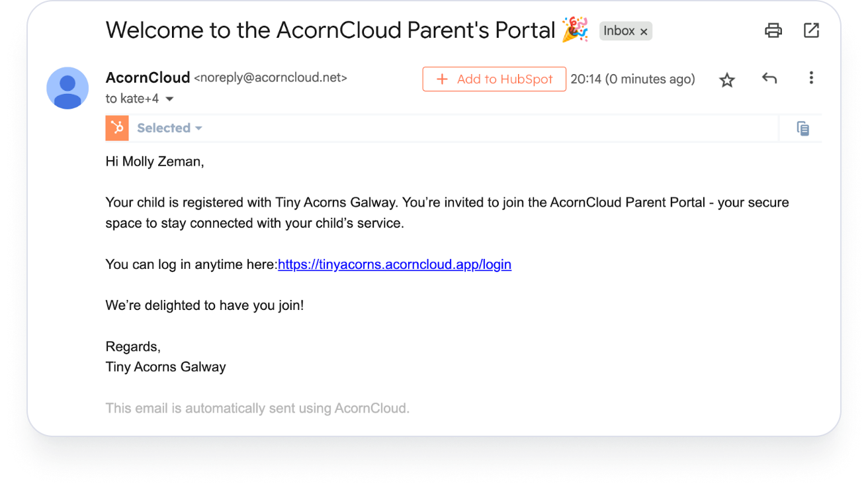Click the HubSpot sprocket logo icon
Image resolution: width=868 pixels, height=490 pixels.
[x=117, y=128]
